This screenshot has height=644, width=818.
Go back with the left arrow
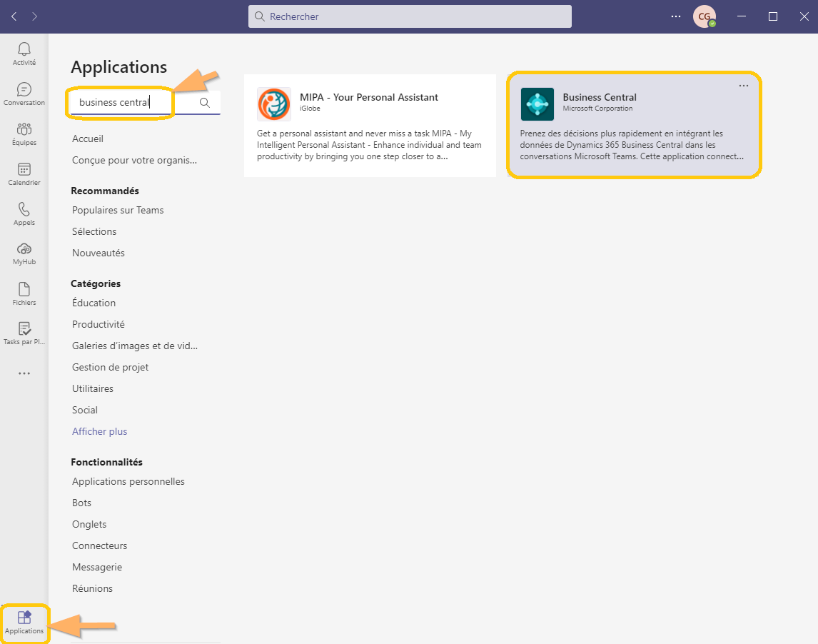pos(14,16)
